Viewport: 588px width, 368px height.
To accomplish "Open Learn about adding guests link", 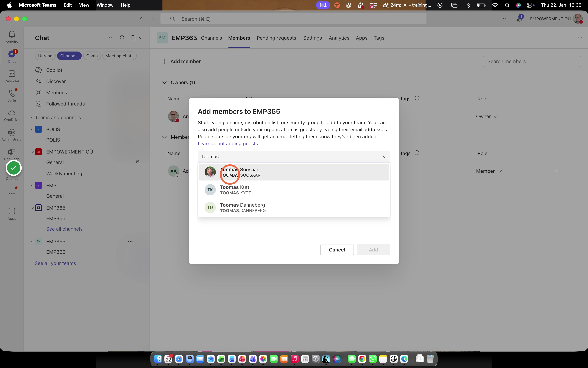I will tap(228, 144).
